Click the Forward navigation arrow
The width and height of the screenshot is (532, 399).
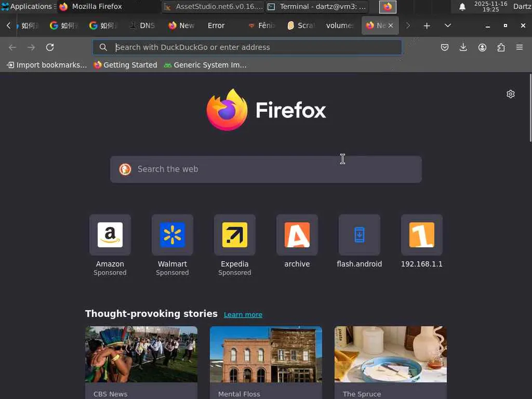pyautogui.click(x=31, y=47)
